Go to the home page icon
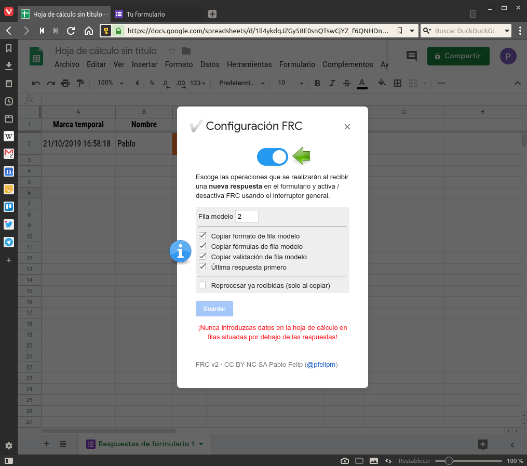The width and height of the screenshot is (527, 466). 89,31
